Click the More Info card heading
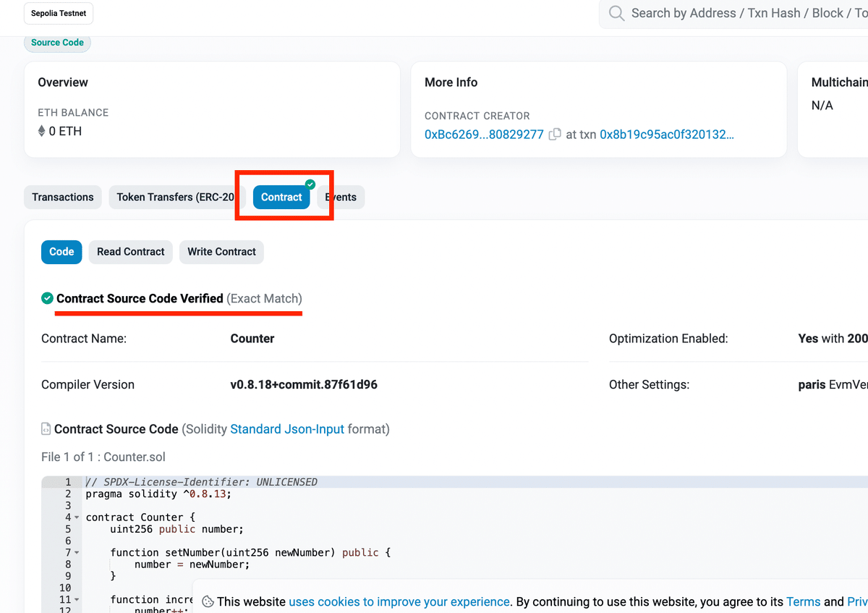The image size is (868, 613). click(451, 83)
